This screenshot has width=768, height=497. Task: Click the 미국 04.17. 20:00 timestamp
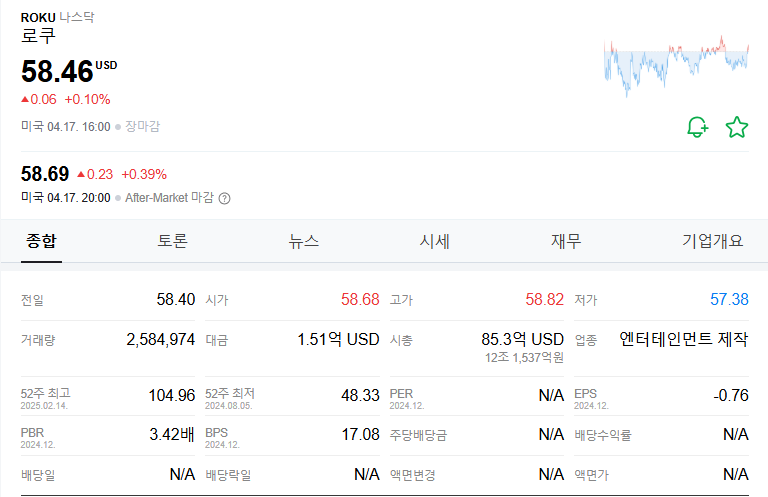[66, 198]
